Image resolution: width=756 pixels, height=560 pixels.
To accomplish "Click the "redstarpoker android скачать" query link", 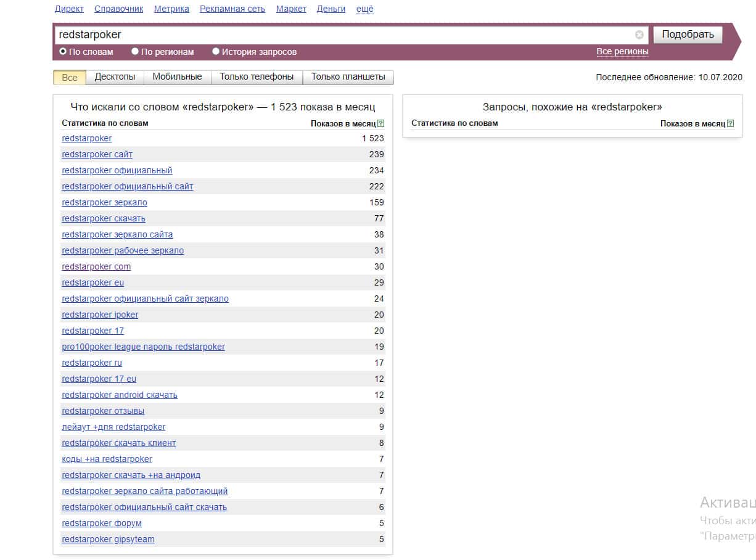I will click(x=120, y=395).
